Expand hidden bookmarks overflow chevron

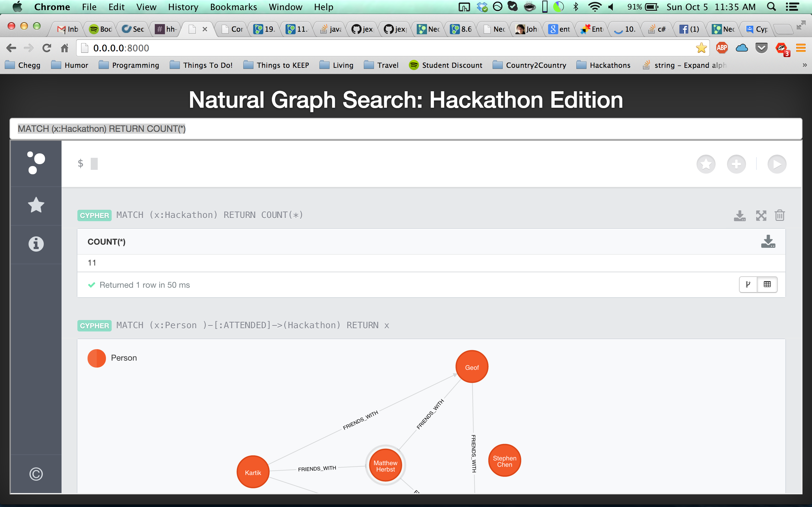[804, 65]
